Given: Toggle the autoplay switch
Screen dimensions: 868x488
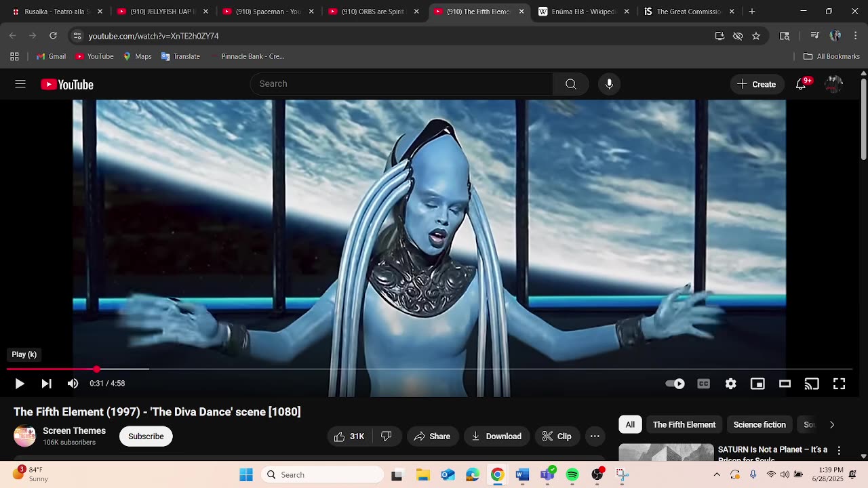Looking at the screenshot, I should [x=675, y=384].
